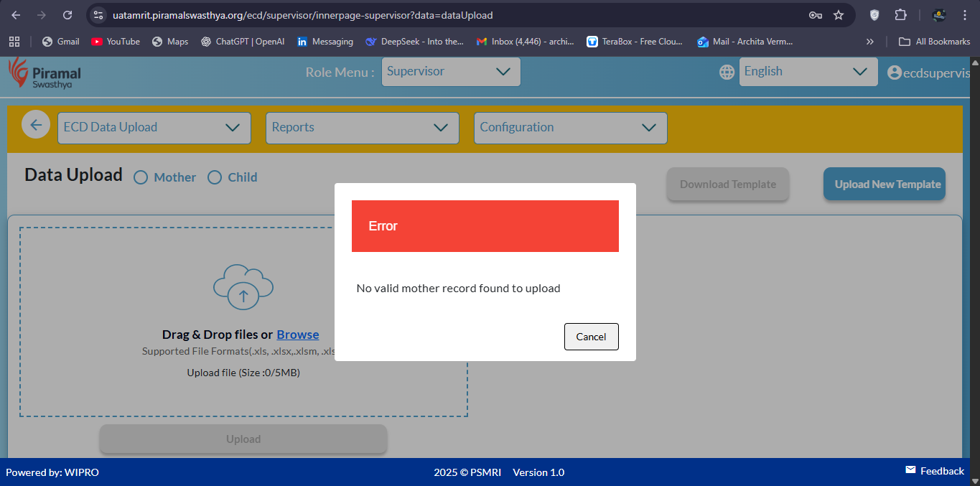
Task: Open the Reports dropdown
Action: coord(362,128)
